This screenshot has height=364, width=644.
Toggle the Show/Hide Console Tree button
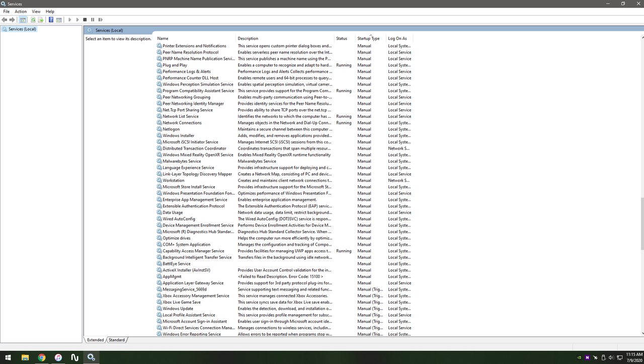pyautogui.click(x=23, y=20)
